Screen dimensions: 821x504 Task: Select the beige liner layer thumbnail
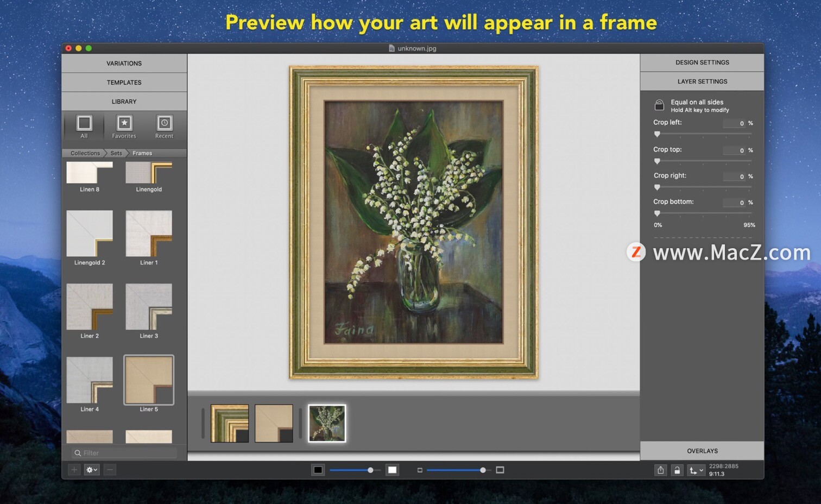click(x=274, y=423)
